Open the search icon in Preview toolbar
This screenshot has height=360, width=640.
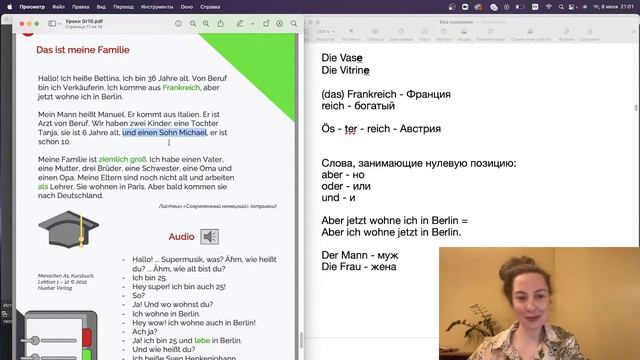coord(294,24)
